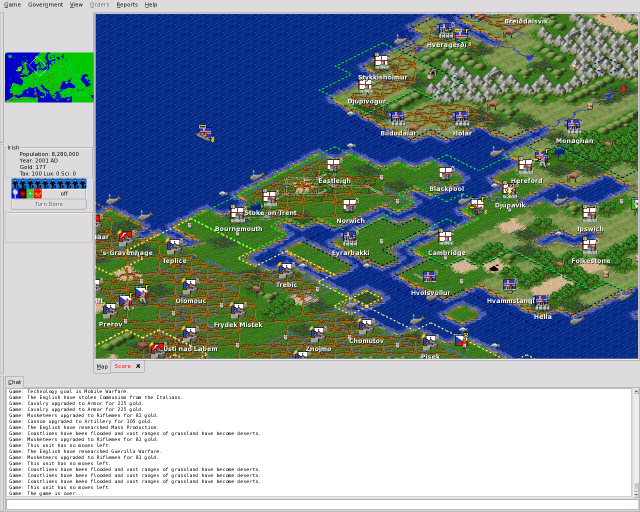
Task: Open the View menu
Action: point(76,5)
